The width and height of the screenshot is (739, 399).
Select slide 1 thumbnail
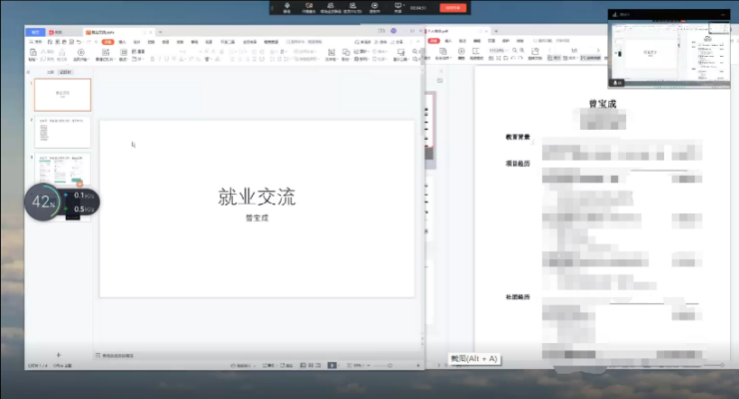pyautogui.click(x=62, y=95)
